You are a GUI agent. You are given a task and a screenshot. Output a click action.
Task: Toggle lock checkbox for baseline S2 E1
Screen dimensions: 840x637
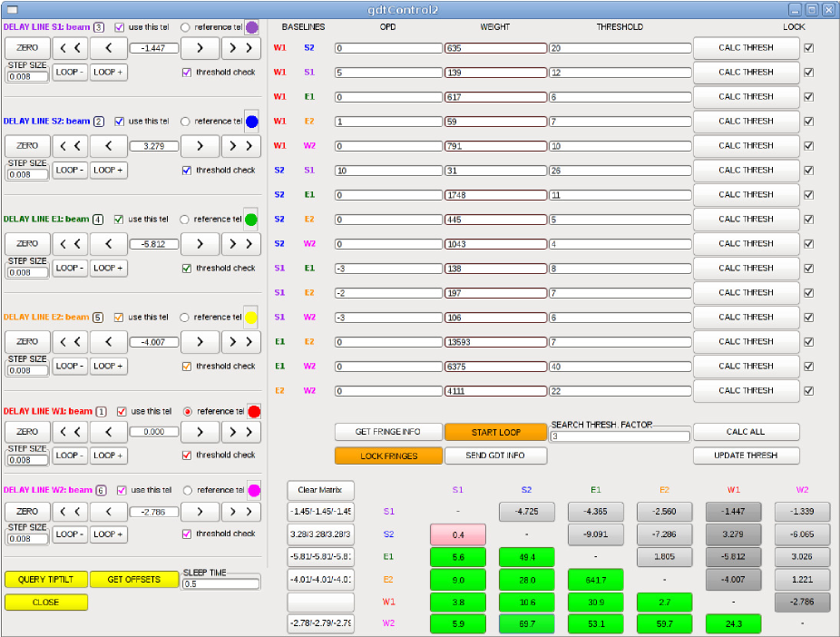coord(809,195)
